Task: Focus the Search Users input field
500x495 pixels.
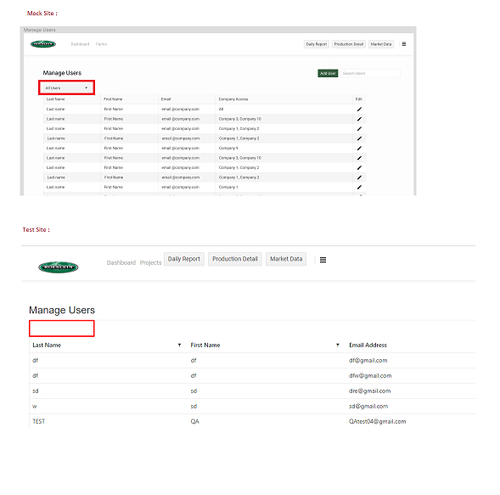Action: click(x=370, y=73)
